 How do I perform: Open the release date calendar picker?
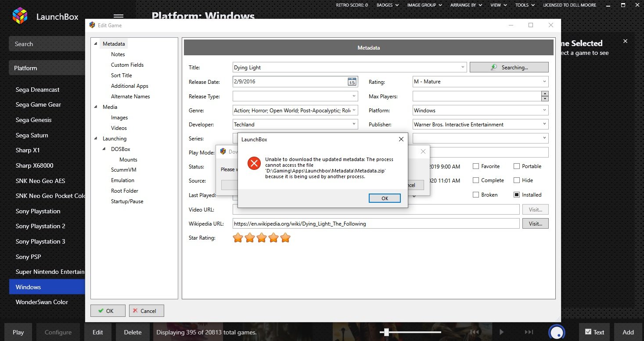tap(352, 82)
